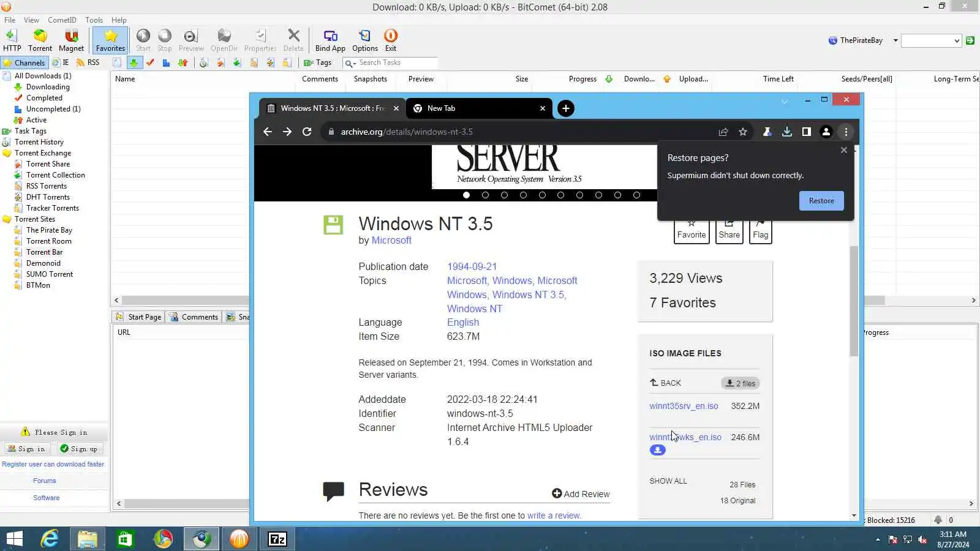Open the browser side panel icon
Image resolution: width=980 pixels, height=551 pixels.
807,132
